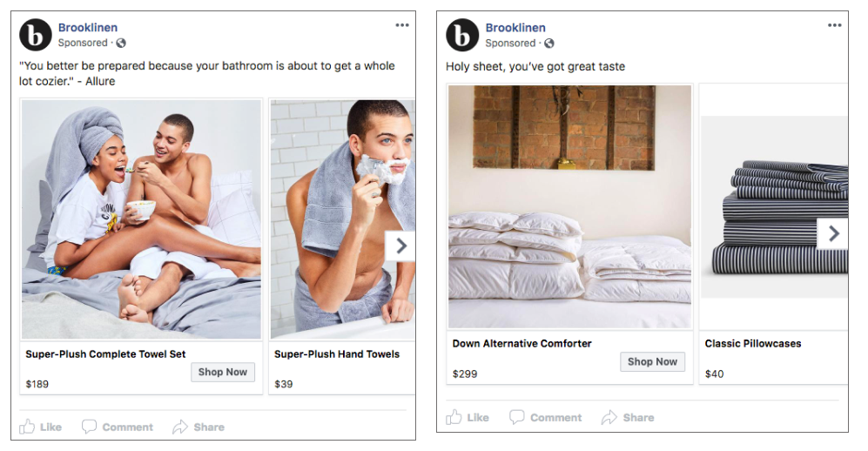Open the Brooklinen page name in the right ad

515,27
